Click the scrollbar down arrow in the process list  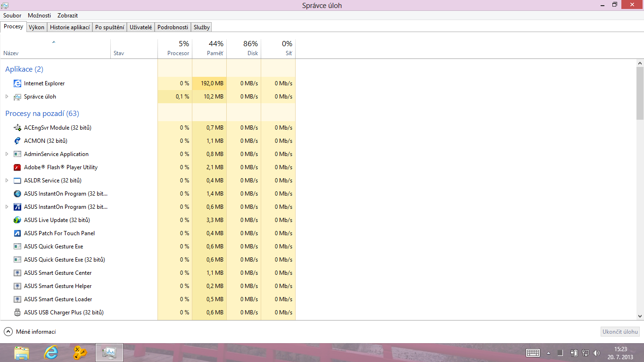tap(640, 316)
